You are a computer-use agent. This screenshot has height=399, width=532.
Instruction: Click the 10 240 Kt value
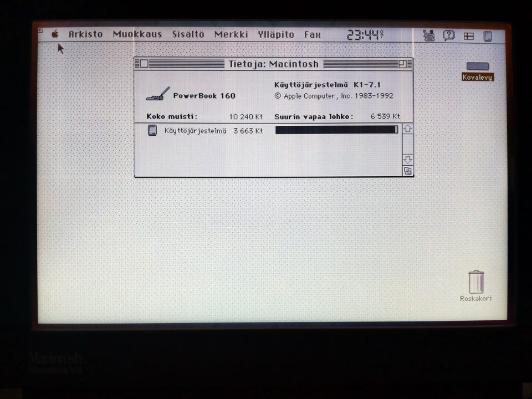click(246, 117)
